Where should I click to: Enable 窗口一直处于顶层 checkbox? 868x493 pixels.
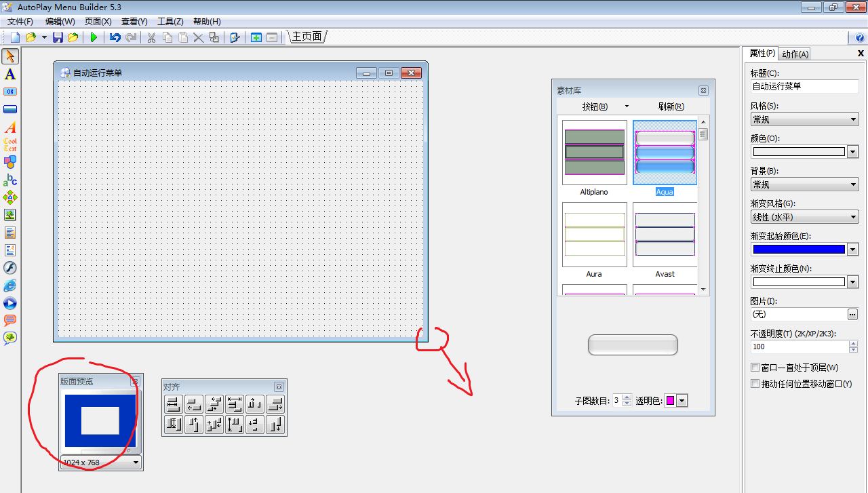[755, 368]
